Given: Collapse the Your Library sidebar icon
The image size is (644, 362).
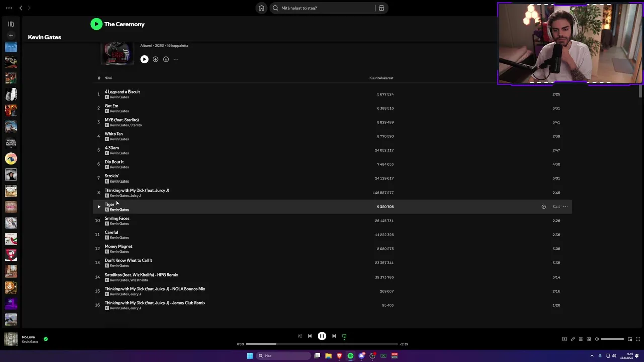Looking at the screenshot, I should pyautogui.click(x=11, y=24).
